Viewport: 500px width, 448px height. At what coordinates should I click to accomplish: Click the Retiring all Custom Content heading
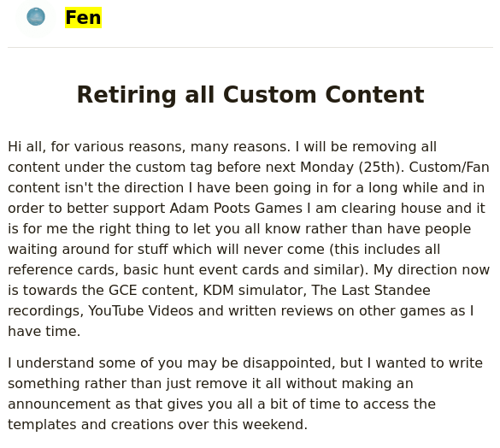(x=250, y=95)
